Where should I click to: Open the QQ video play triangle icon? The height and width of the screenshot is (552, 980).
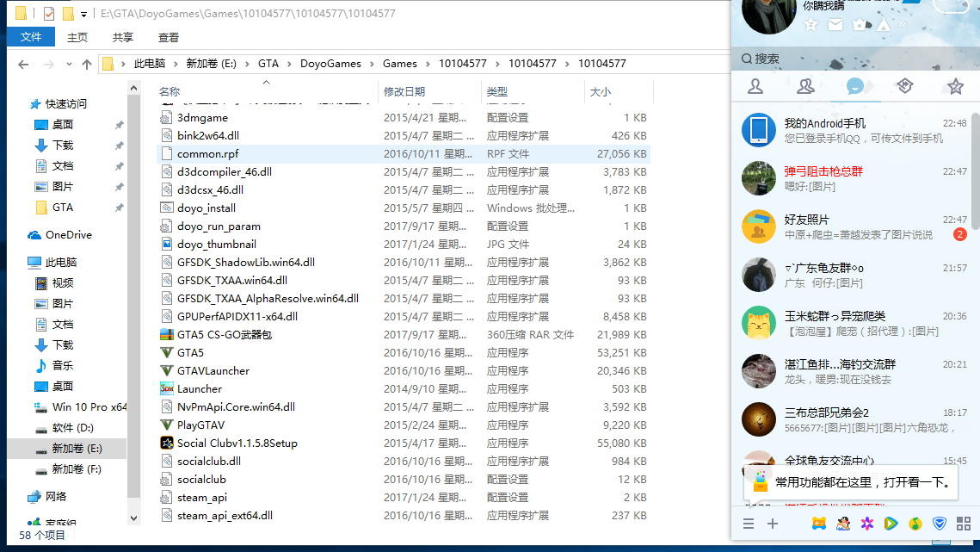[x=891, y=524]
